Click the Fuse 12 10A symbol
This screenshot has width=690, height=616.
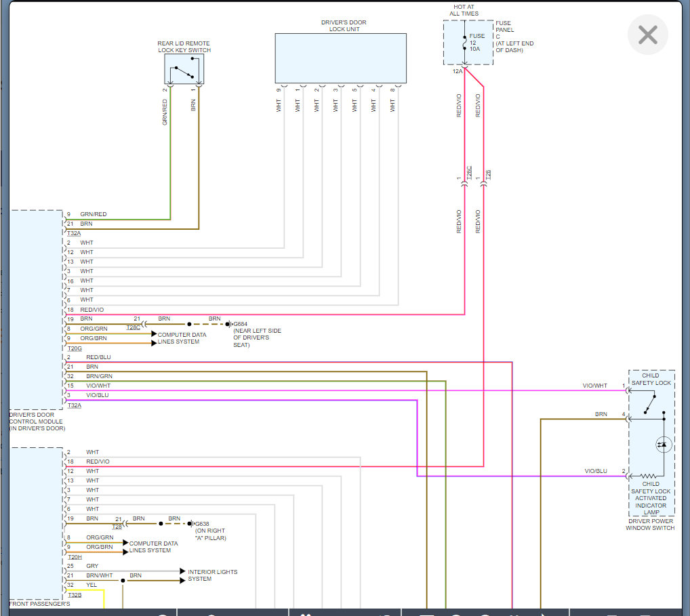click(x=464, y=42)
